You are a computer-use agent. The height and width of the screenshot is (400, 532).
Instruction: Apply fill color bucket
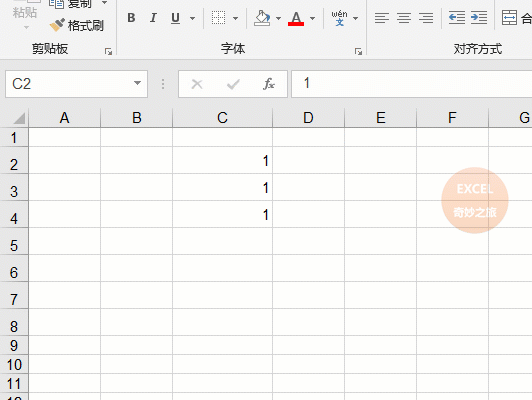click(262, 18)
